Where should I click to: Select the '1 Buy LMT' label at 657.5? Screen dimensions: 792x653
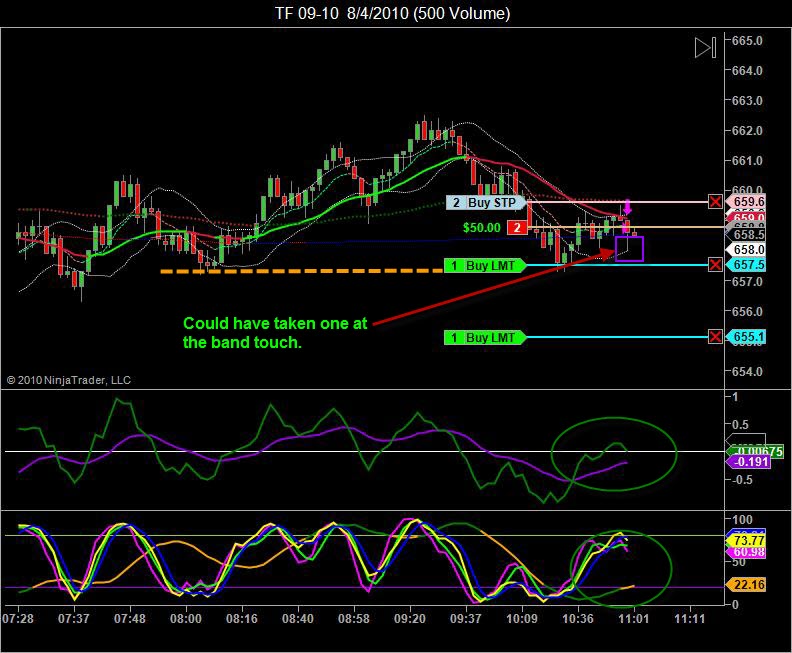[x=485, y=265]
